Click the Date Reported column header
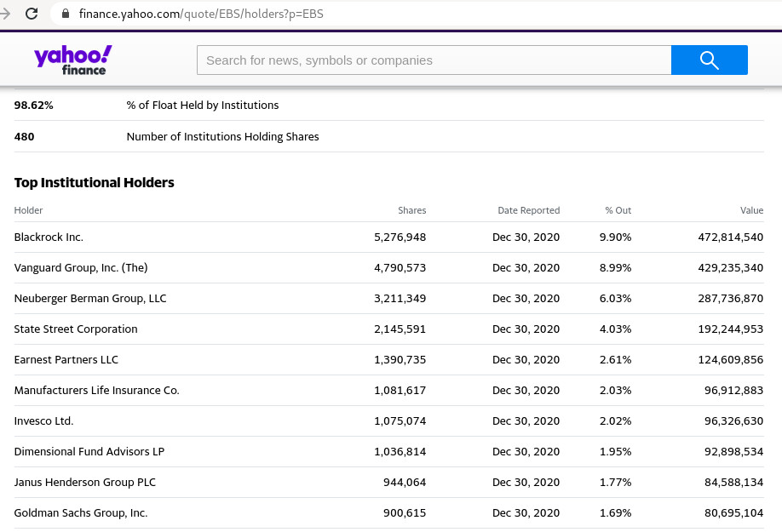The width and height of the screenshot is (782, 532). coord(528,210)
